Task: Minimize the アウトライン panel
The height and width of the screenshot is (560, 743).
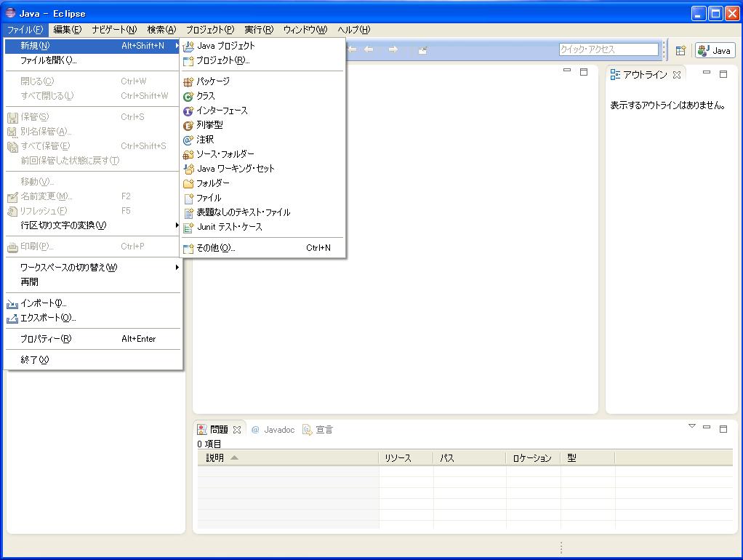Action: (707, 73)
